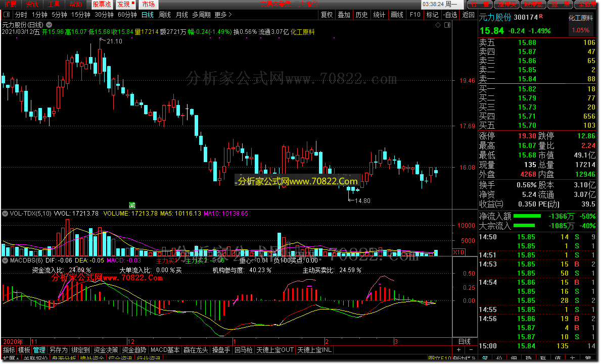Viewport: 601px width, 364px height.
Task: Select the 5分钟 period
Action: click(60, 15)
